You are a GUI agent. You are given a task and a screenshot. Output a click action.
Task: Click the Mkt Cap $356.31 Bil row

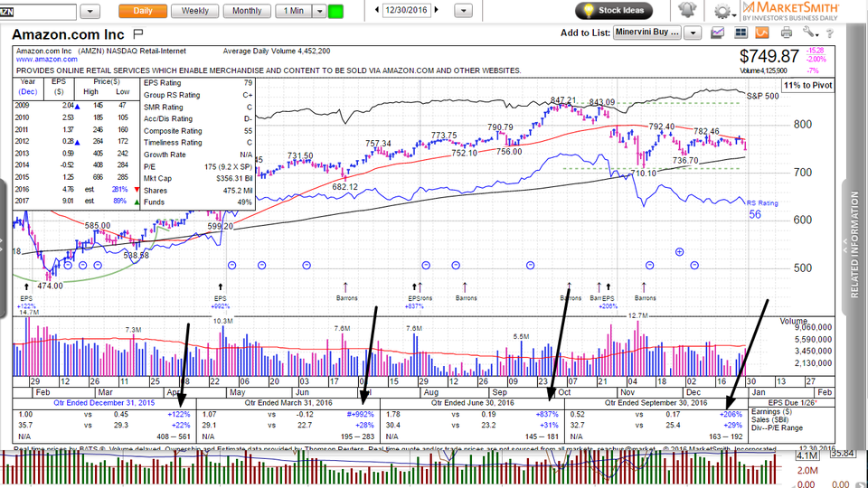pyautogui.click(x=198, y=179)
